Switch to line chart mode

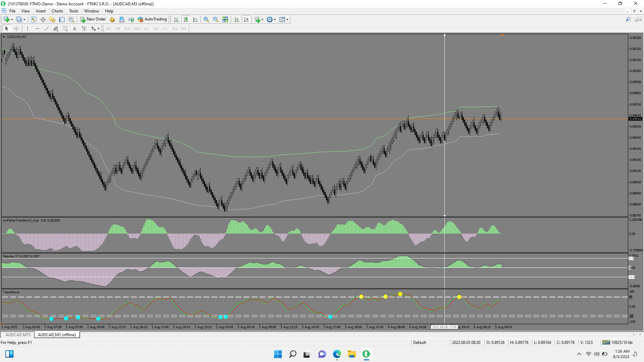[x=195, y=19]
